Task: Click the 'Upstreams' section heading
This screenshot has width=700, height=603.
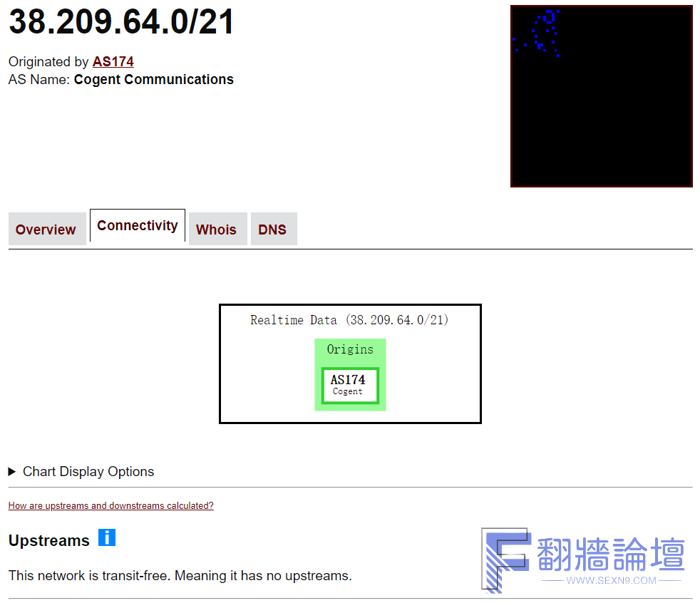Action: point(49,540)
